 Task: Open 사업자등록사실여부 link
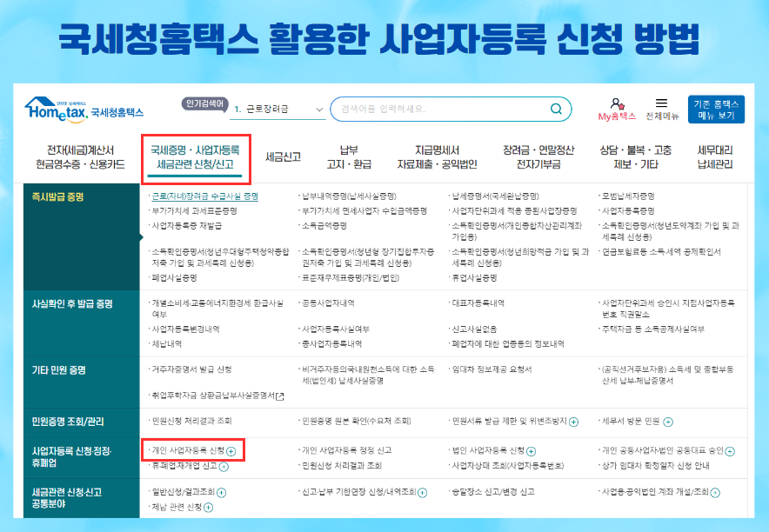pyautogui.click(x=336, y=329)
